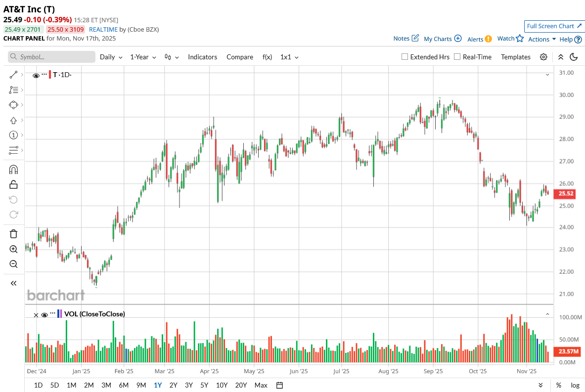Screen dimensions: 585x392
Task: Expand the trend line tool submenu arrow
Action: 22,75
